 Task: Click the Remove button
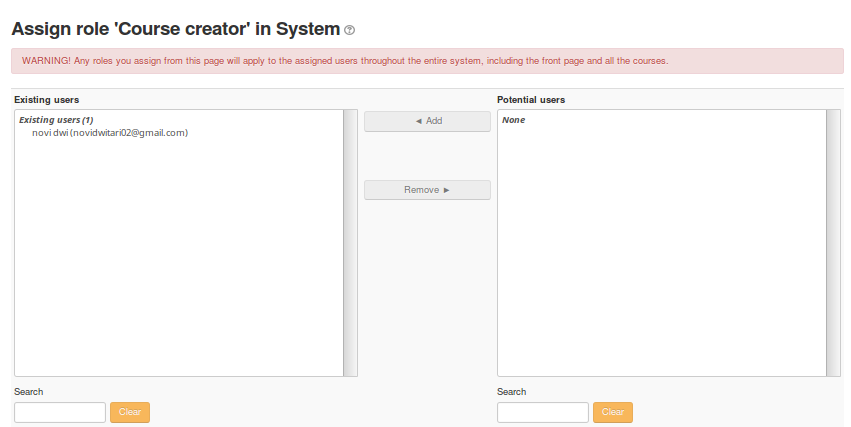[427, 190]
